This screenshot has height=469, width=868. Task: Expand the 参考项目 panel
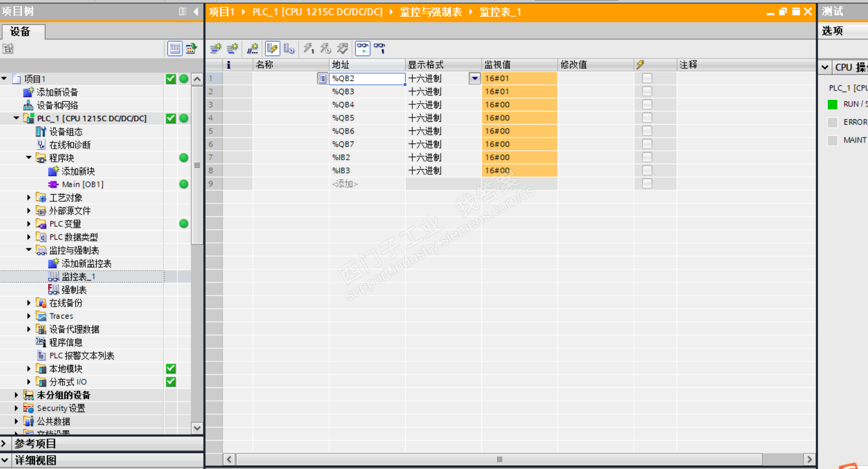4,443
